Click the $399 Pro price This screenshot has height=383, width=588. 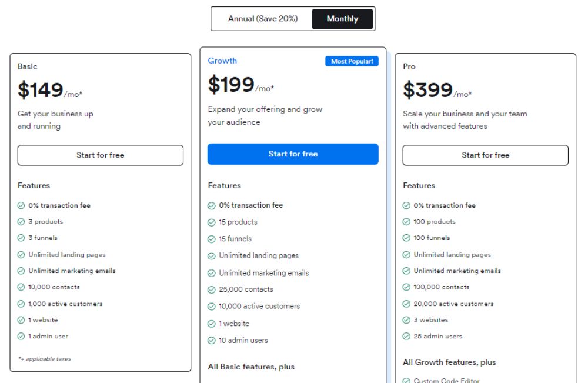tap(427, 90)
